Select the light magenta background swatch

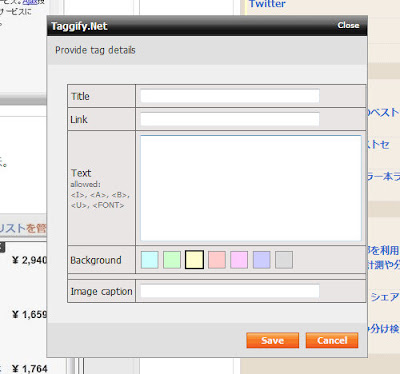(x=239, y=260)
